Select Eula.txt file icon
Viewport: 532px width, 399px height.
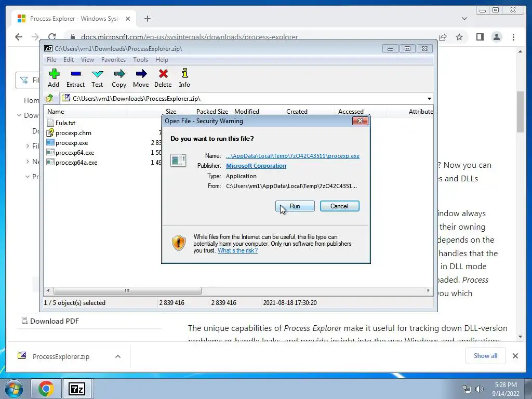point(51,123)
